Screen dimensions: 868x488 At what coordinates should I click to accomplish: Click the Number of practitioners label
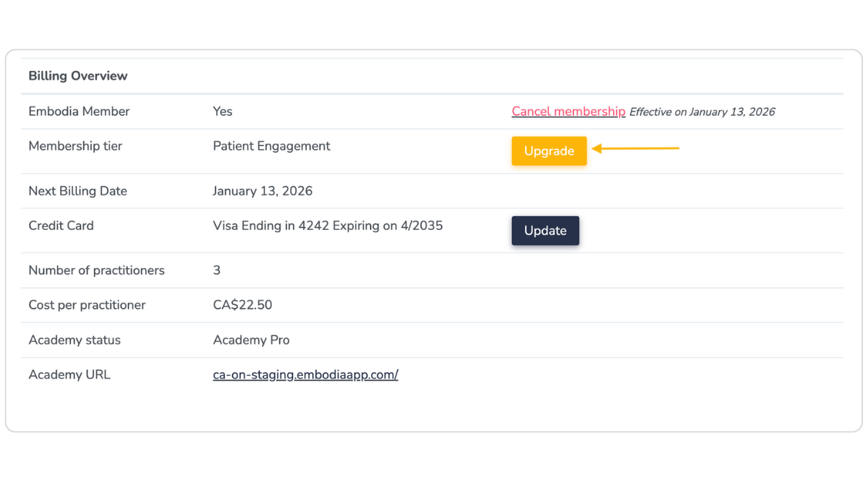(96, 270)
